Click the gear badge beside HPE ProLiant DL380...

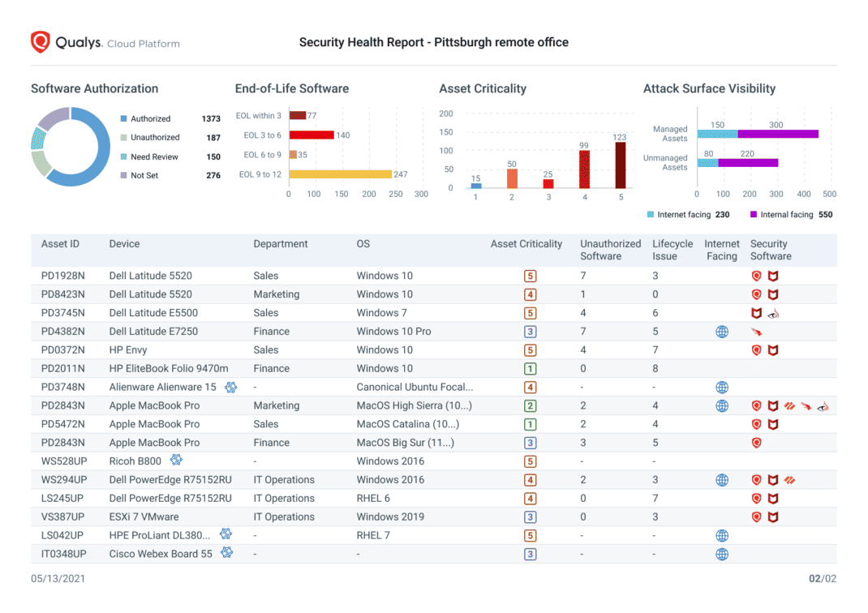[226, 534]
